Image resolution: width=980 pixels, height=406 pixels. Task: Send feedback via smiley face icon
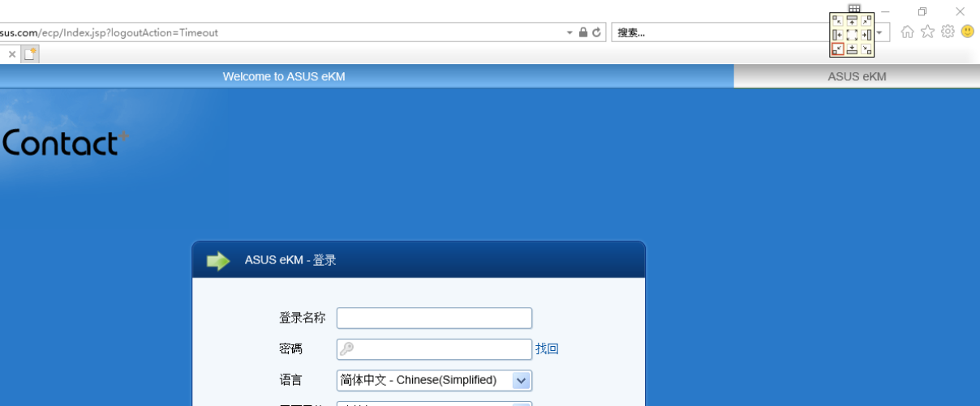point(967,32)
